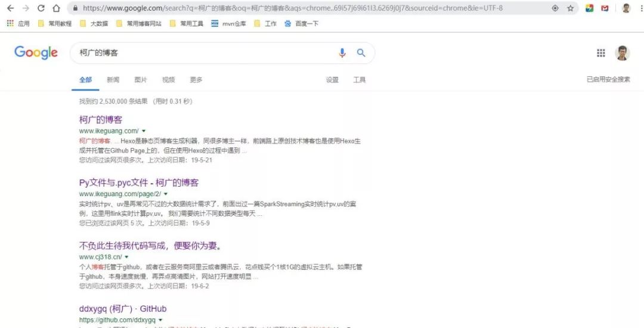Open the 柯广的博客 result title
This screenshot has height=328, width=644.
point(101,120)
